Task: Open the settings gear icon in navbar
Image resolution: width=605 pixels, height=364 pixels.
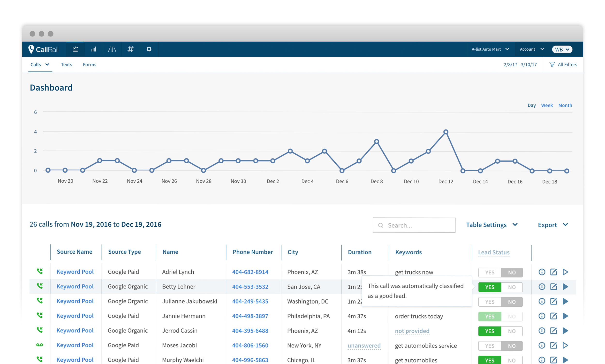Action: tap(149, 49)
